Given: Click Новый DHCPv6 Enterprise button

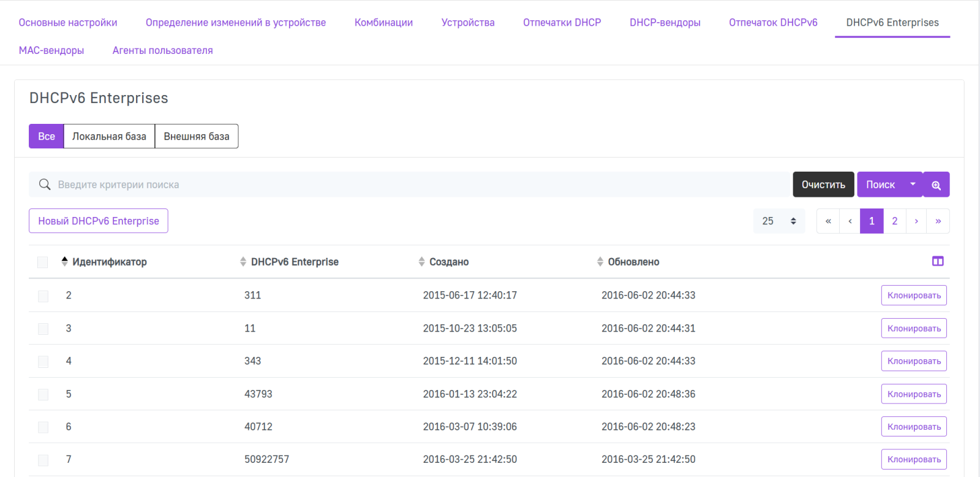Looking at the screenshot, I should [99, 221].
